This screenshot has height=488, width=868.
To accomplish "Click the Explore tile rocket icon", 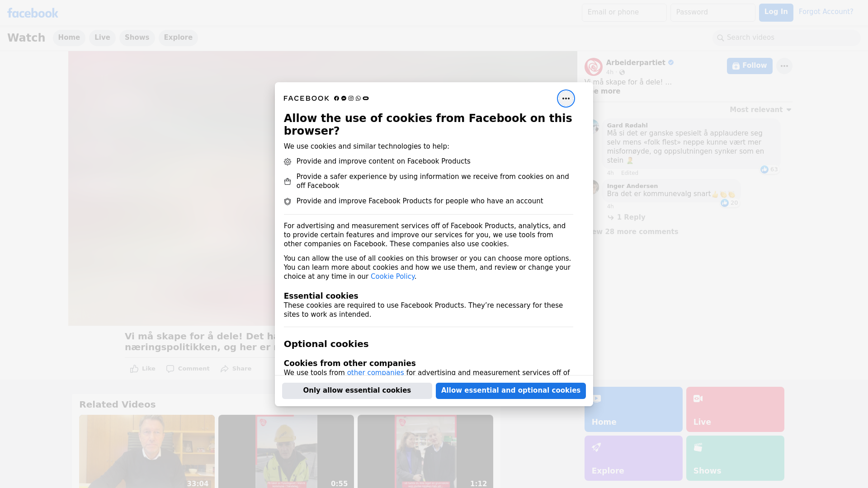I will click(596, 447).
